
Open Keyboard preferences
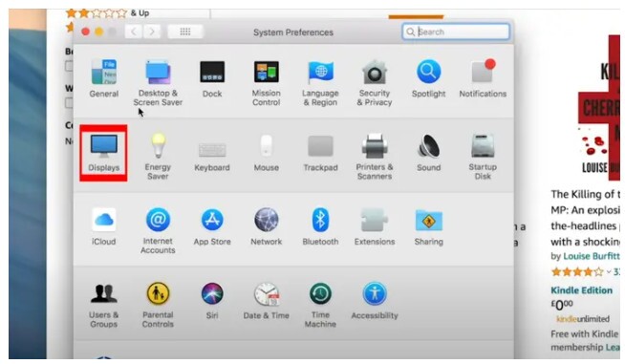pyautogui.click(x=212, y=156)
